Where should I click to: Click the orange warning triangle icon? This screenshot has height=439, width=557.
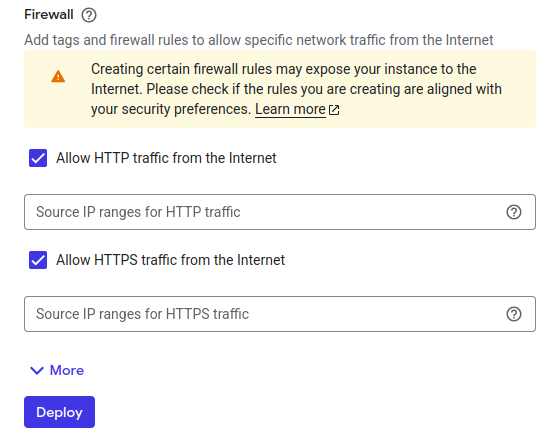58,76
